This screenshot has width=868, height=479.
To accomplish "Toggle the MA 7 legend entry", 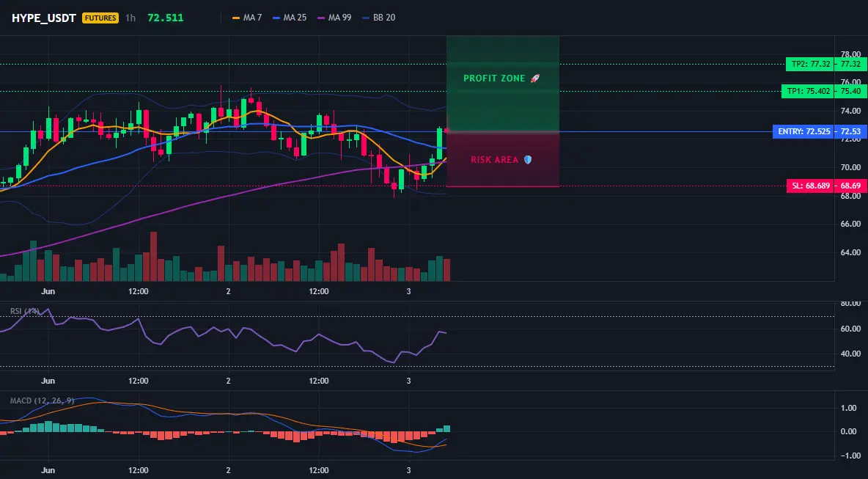I will [248, 18].
